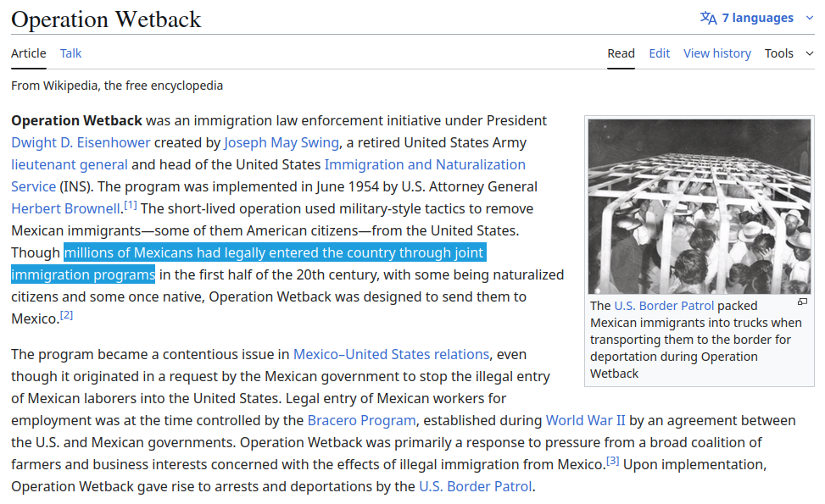Follow the Herbert Brownell link
The height and width of the screenshot is (504, 825).
pyautogui.click(x=66, y=208)
